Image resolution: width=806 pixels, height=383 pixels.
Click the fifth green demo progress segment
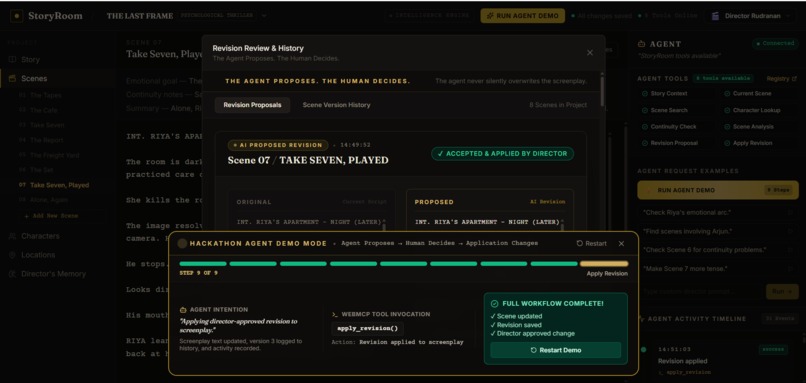[x=404, y=264]
